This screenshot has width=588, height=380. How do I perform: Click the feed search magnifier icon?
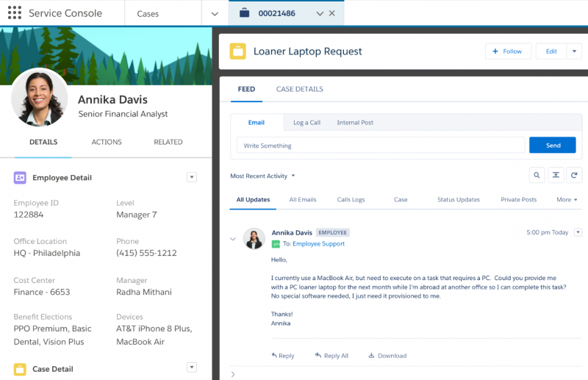point(537,175)
